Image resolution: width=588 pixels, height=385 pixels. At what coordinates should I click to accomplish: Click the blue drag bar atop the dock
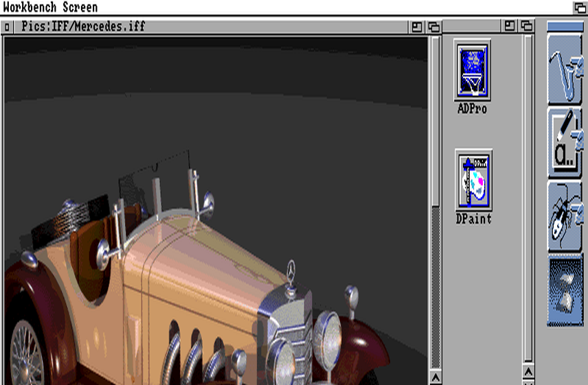pos(565,27)
